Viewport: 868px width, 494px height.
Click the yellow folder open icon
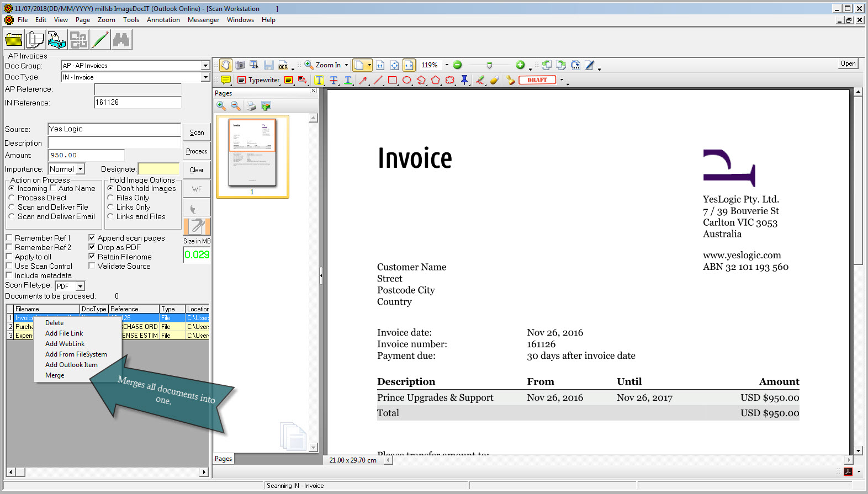(x=14, y=40)
